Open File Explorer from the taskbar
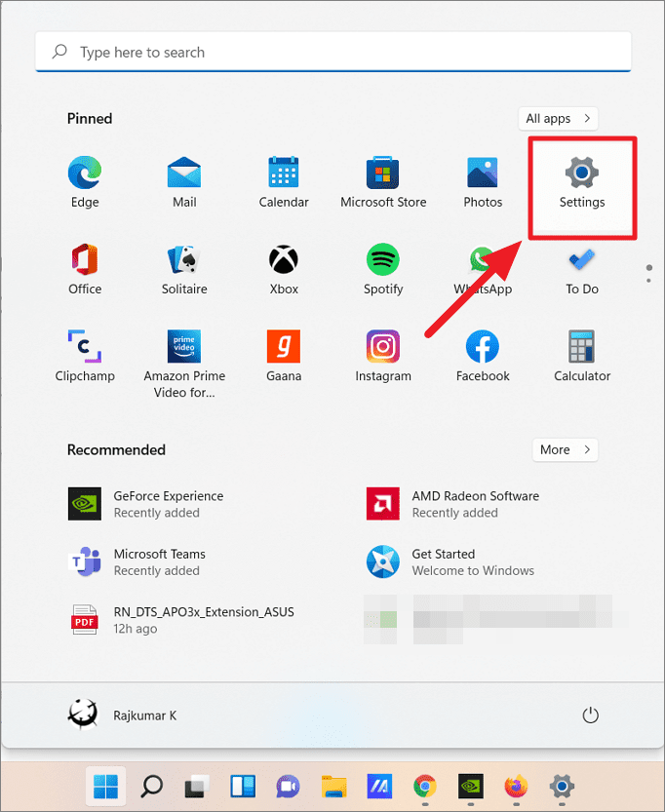 click(333, 787)
